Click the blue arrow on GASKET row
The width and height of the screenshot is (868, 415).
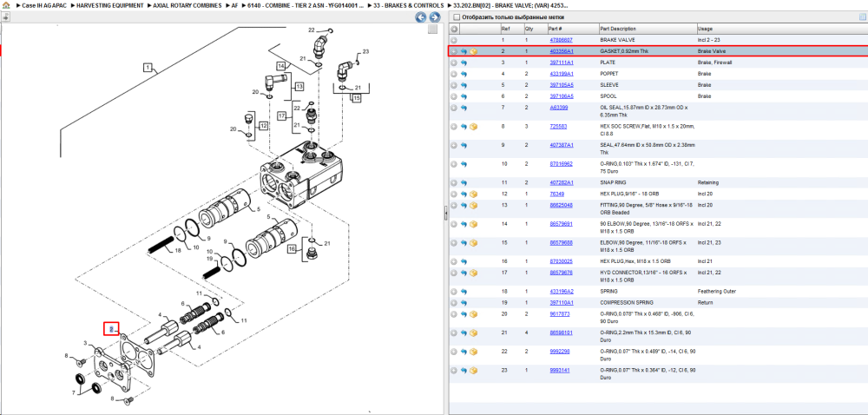pyautogui.click(x=464, y=51)
